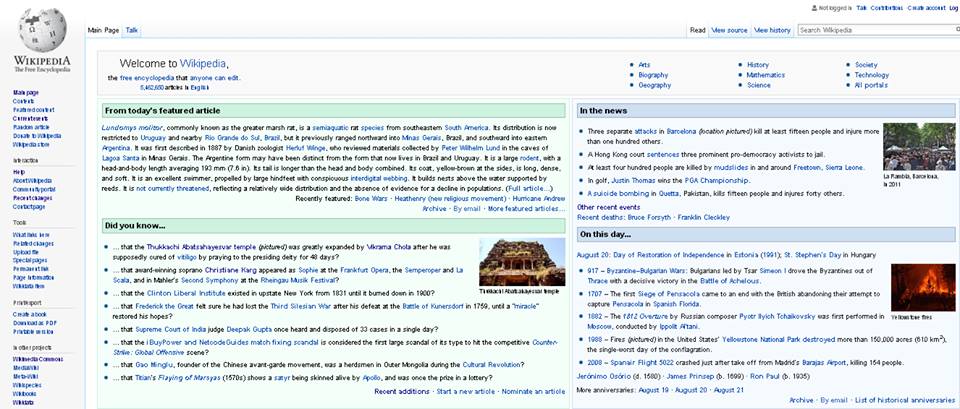Open the View source tab
Image resolution: width=960 pixels, height=409 pixels.
click(x=729, y=30)
